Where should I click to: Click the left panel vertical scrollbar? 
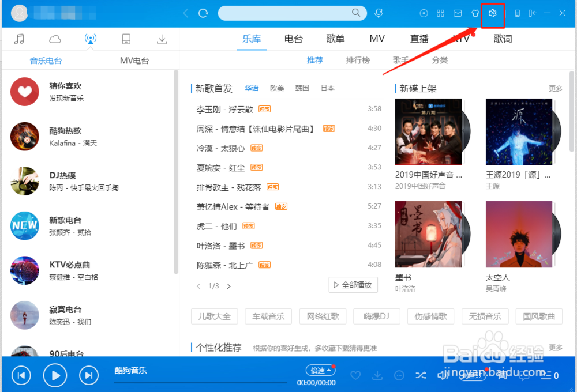(x=176, y=172)
